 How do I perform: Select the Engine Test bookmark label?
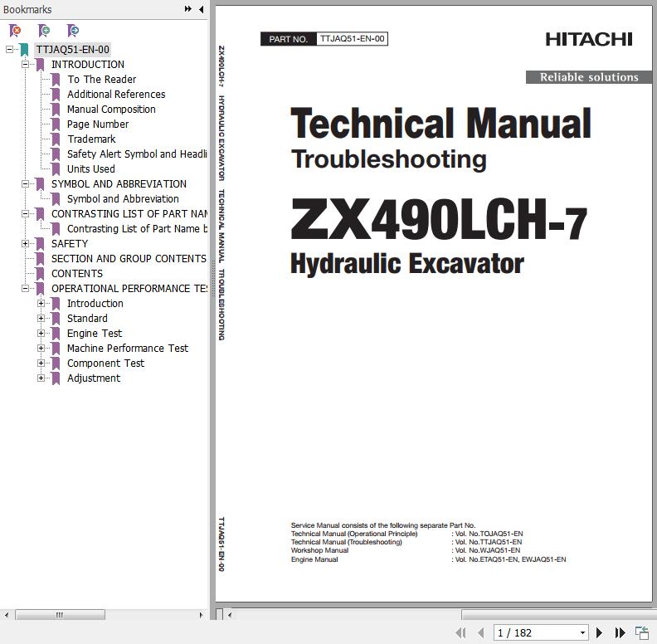(x=95, y=334)
